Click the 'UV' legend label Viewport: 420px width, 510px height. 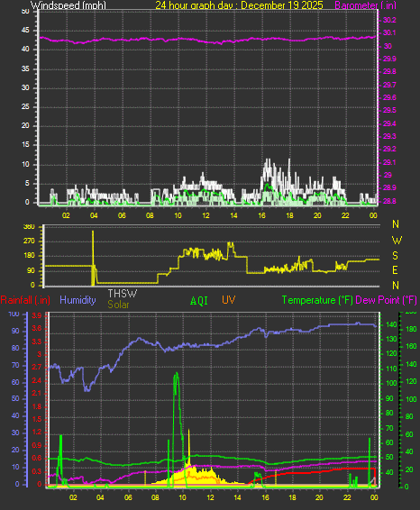(x=228, y=300)
